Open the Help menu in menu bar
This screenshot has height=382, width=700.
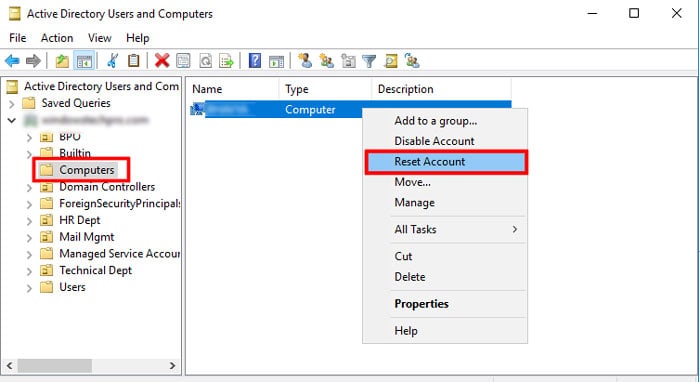[x=138, y=38]
